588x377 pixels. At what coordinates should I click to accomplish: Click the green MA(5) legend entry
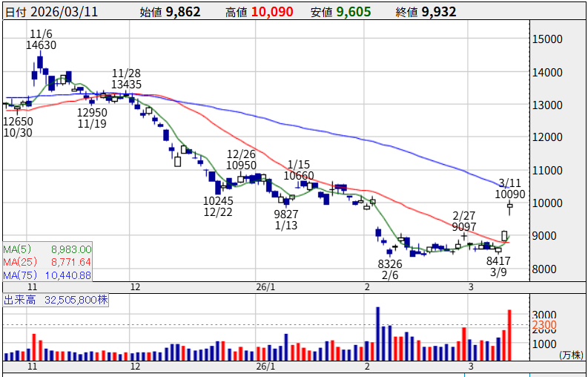click(47, 249)
